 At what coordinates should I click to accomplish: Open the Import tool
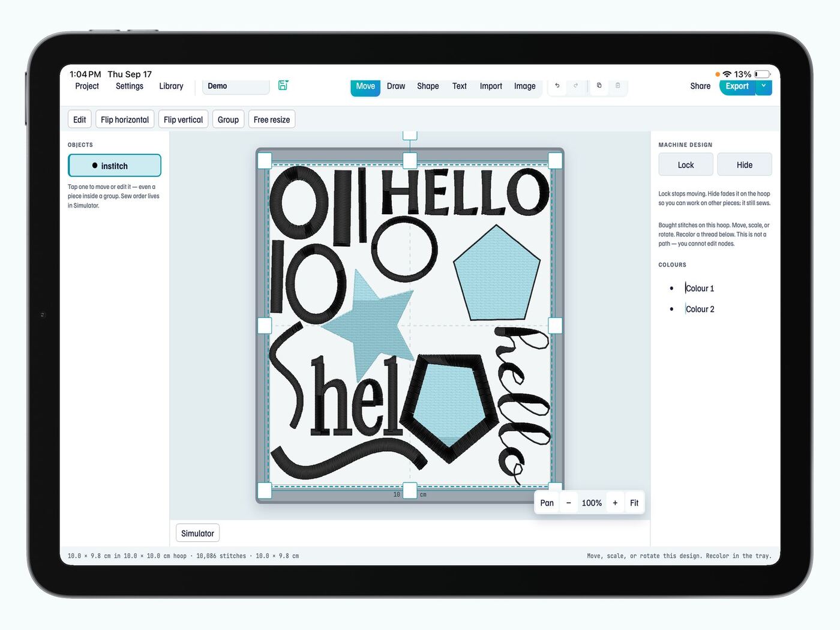click(x=491, y=86)
